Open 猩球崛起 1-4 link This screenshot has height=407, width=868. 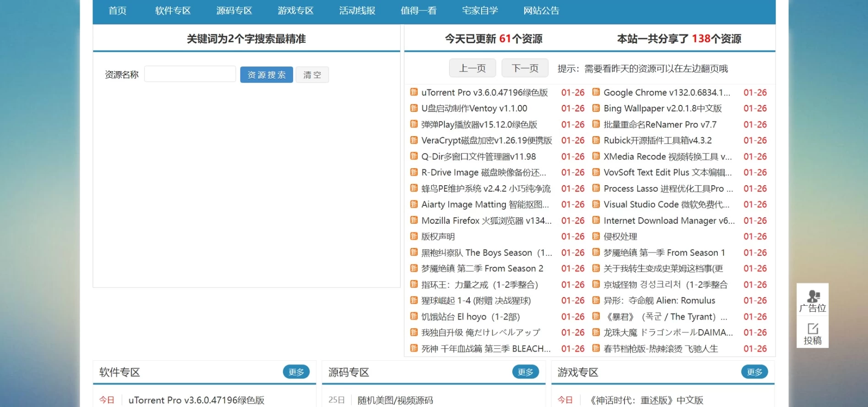[x=476, y=301]
